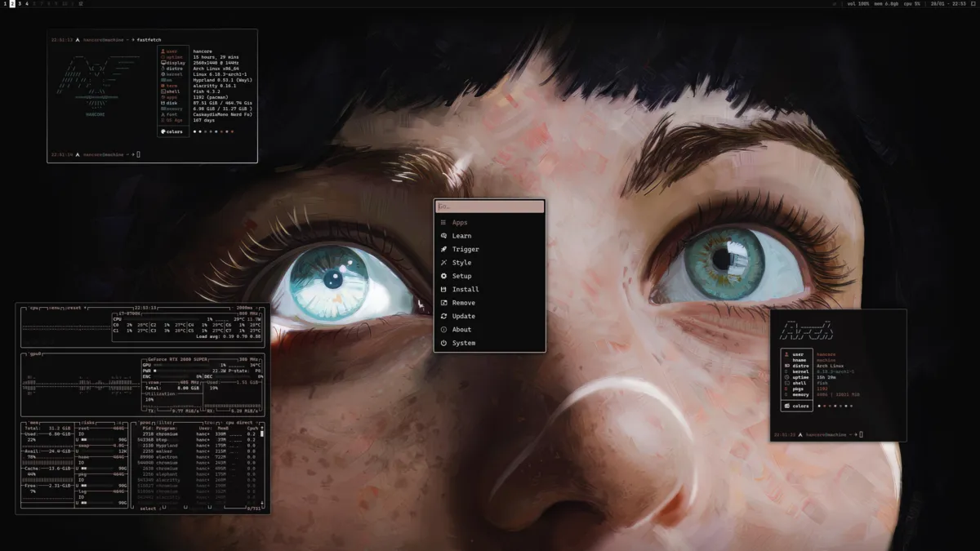Click the Trigger rocket icon
The height and width of the screenshot is (551, 980).
click(443, 249)
